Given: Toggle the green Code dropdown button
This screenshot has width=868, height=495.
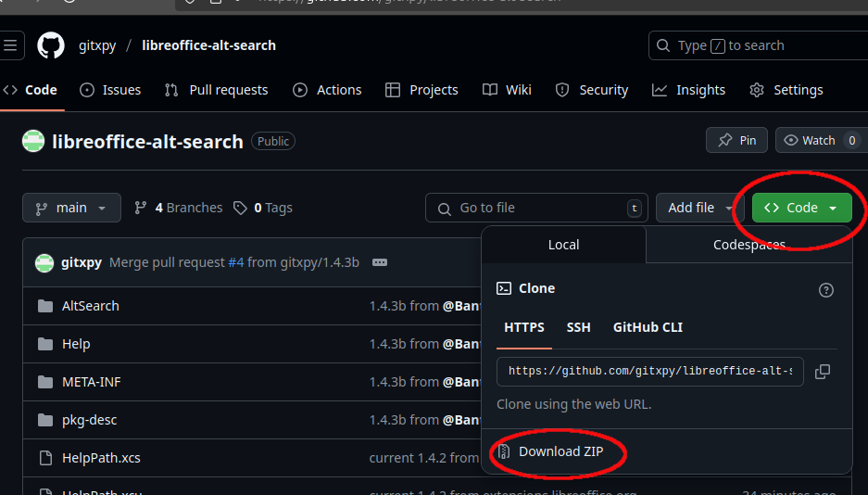Looking at the screenshot, I should [801, 208].
